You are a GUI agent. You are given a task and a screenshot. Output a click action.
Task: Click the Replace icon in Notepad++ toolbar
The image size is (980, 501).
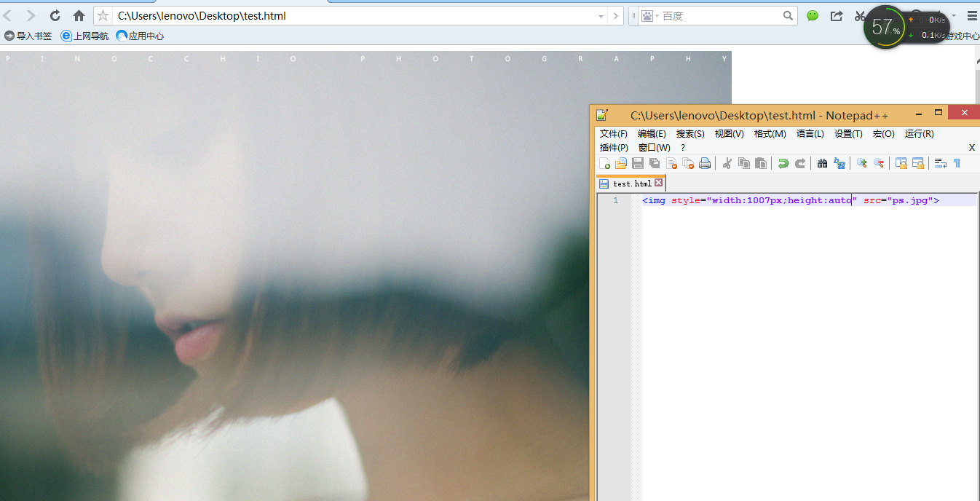pyautogui.click(x=839, y=163)
